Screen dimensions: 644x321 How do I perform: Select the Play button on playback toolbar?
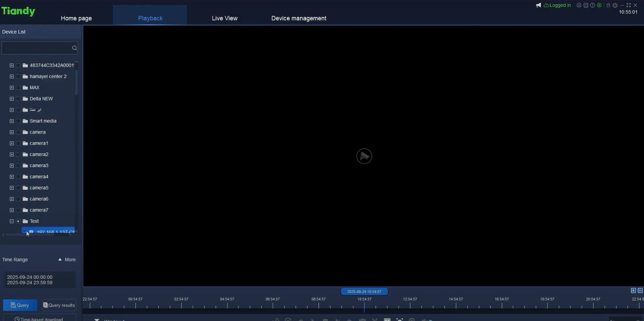point(312,320)
